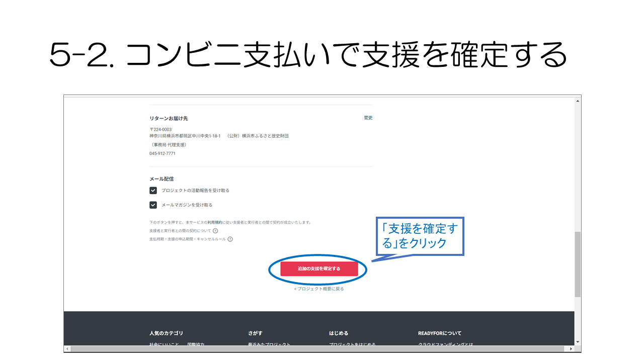Click the vertical scrollbar down arrow
The image size is (644, 362).
578,342
